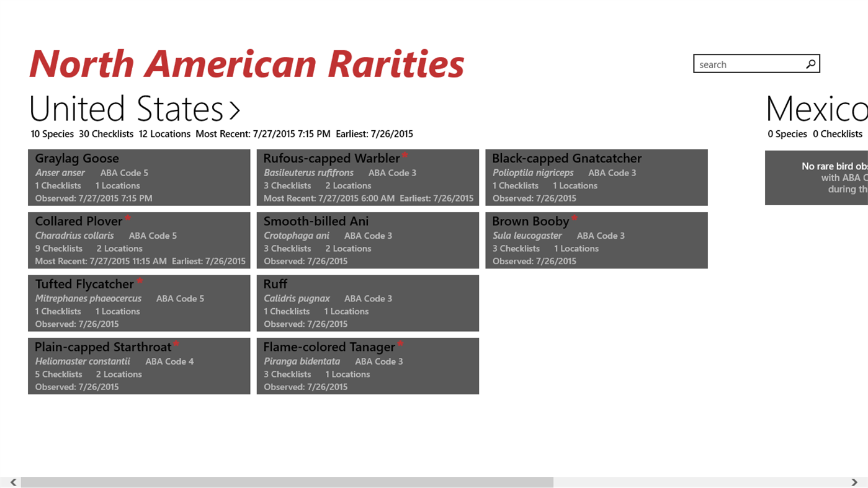Click the search magnifier icon
This screenshot has height=488, width=868.
point(810,64)
